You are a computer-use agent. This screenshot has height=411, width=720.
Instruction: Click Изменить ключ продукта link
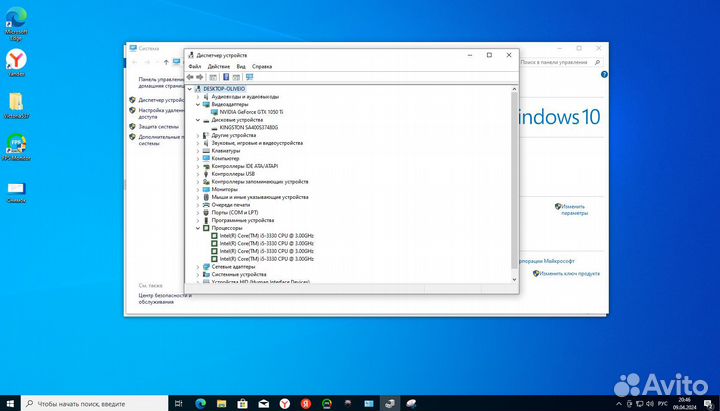click(x=570, y=273)
